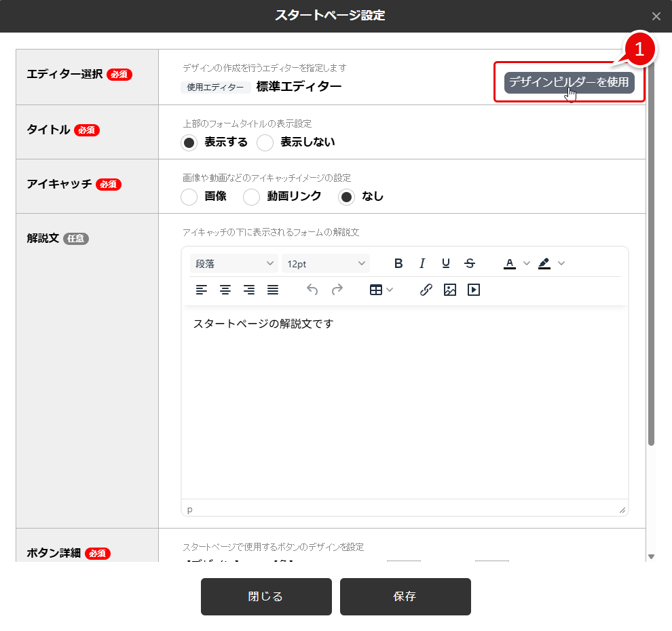Align text to the center
This screenshot has height=631, width=672.
[x=225, y=290]
